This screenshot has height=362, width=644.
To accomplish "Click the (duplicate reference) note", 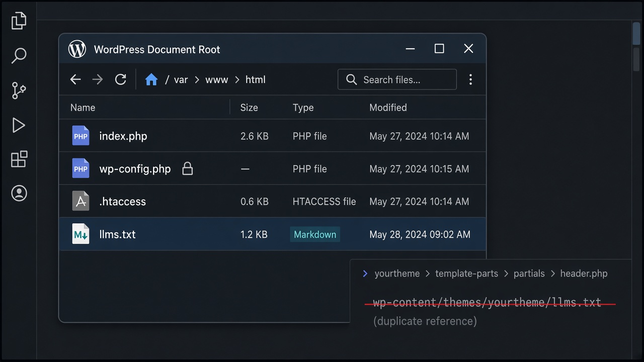I will [425, 321].
